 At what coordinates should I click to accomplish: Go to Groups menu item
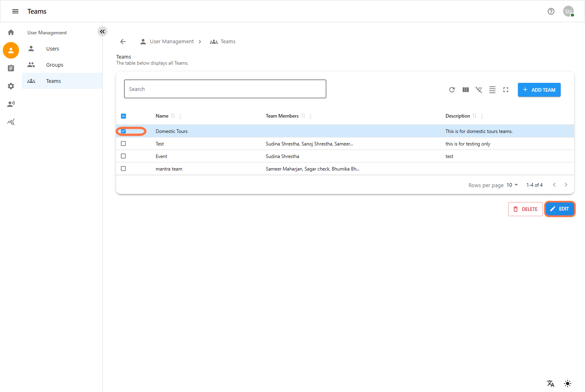[55, 65]
